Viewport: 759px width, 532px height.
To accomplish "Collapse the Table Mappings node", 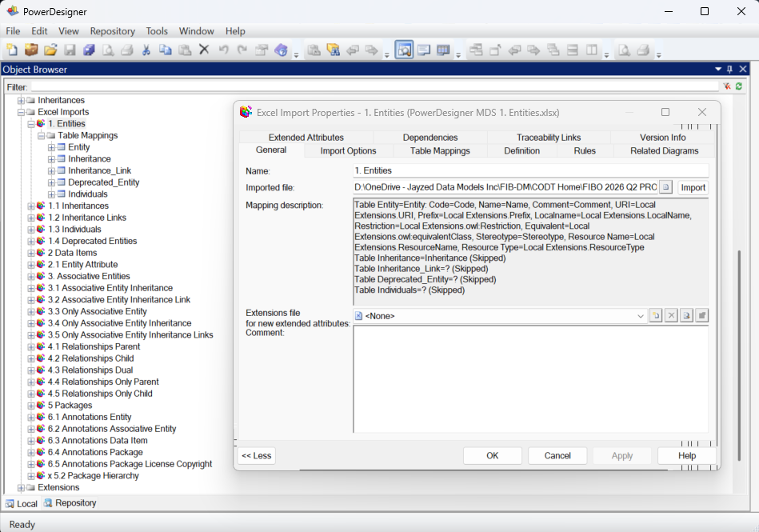I will 41,136.
